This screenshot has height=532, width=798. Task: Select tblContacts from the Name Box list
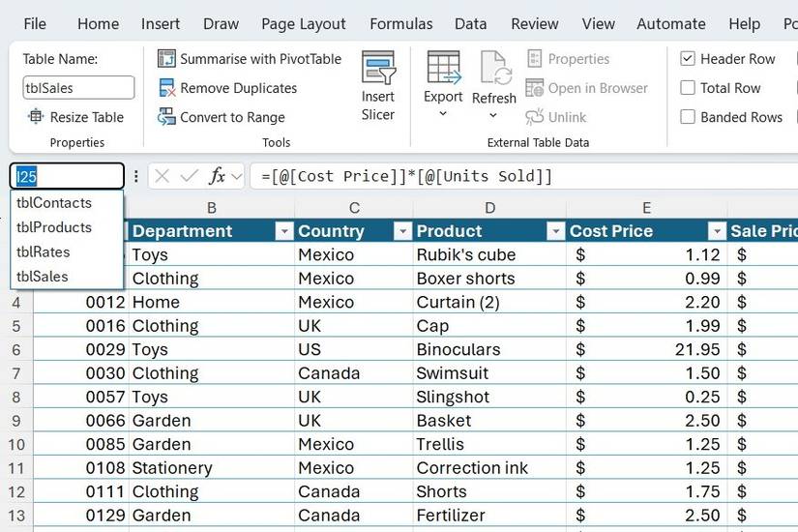point(67,203)
